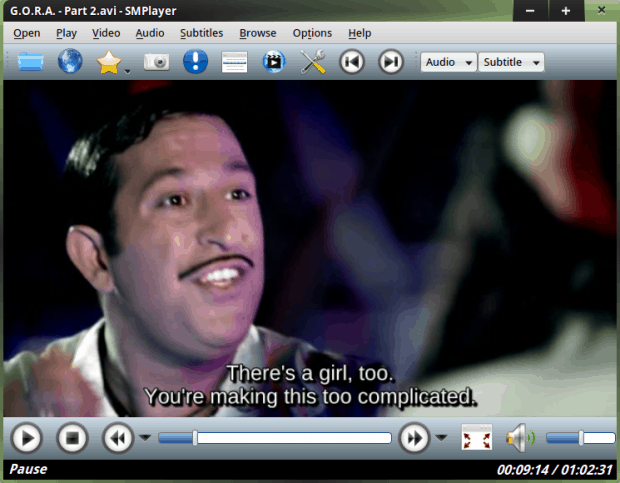Open the Subtitles menu

tap(201, 33)
